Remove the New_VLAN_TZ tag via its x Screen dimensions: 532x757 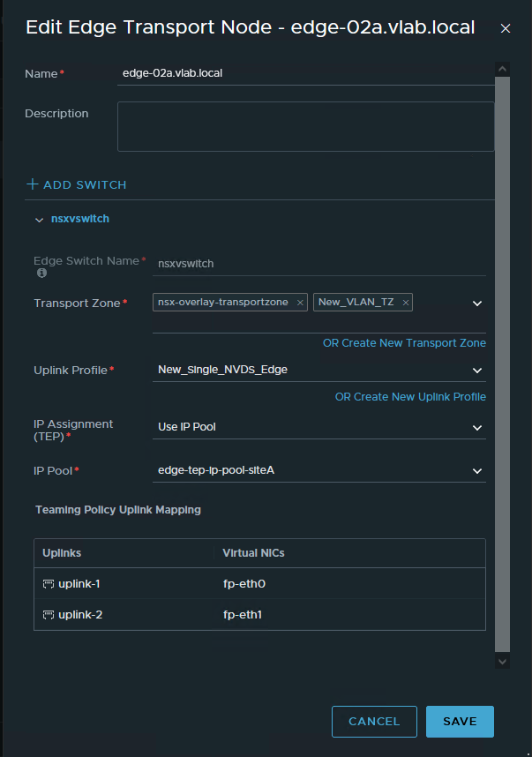coord(405,302)
